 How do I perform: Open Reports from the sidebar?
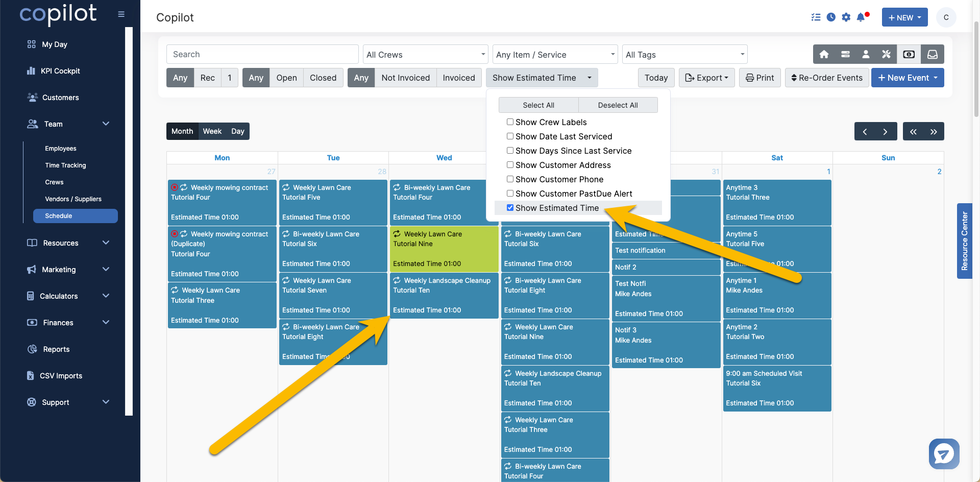point(48,349)
